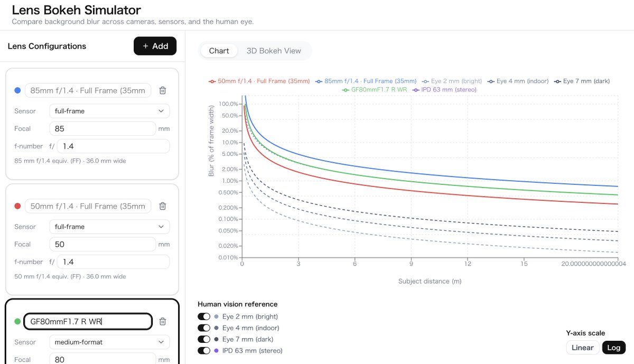Image resolution: width=634 pixels, height=364 pixels.
Task: Edit the 85mm f/1.4 name field
Action: pyautogui.click(x=88, y=90)
